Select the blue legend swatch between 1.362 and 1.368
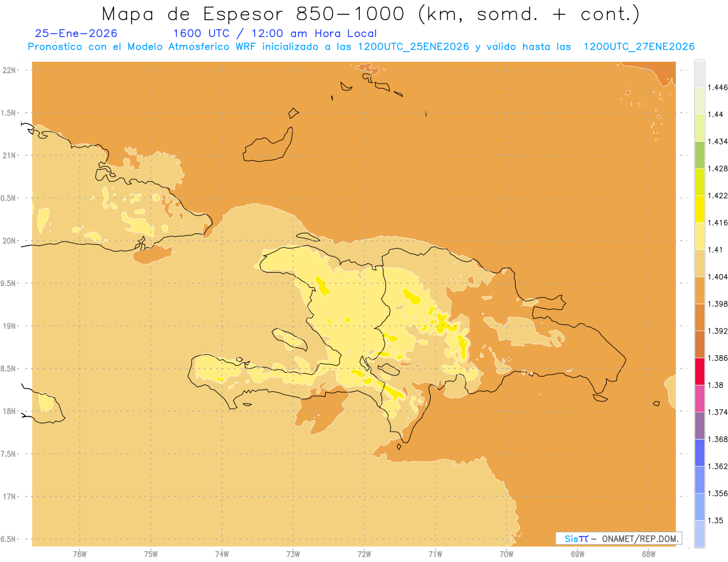Screen dimensions: 728x562 [x=699, y=453]
